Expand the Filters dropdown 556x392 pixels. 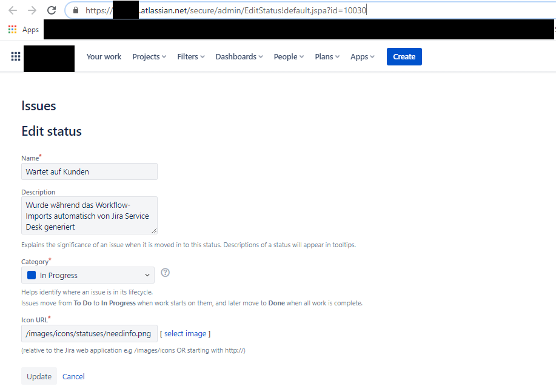[191, 57]
